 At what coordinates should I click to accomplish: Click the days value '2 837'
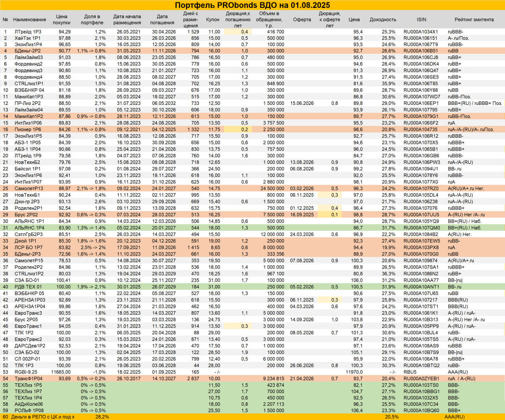point(193,379)
